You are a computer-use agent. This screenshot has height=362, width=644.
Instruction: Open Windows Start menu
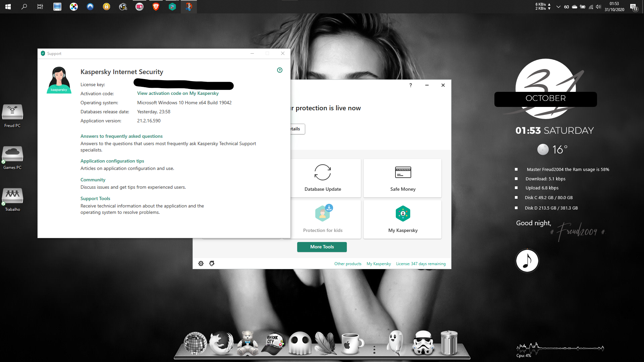point(8,7)
